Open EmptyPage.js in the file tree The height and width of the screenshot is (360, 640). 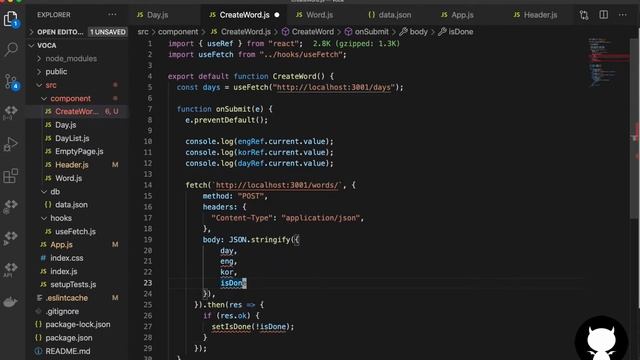[x=79, y=151]
